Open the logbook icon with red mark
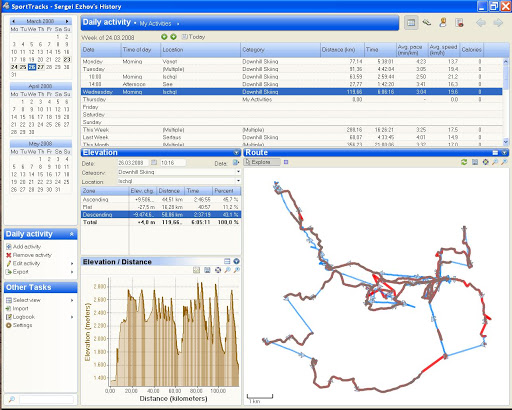The height and width of the screenshot is (410, 512). point(459,23)
